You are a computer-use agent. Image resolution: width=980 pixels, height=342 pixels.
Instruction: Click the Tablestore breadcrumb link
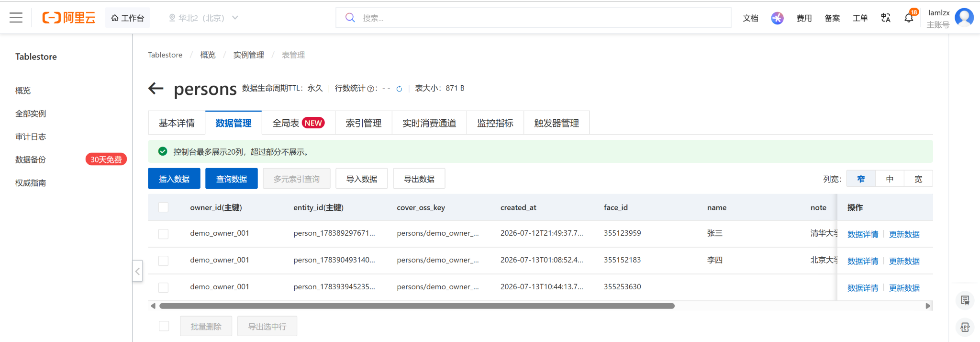click(165, 55)
